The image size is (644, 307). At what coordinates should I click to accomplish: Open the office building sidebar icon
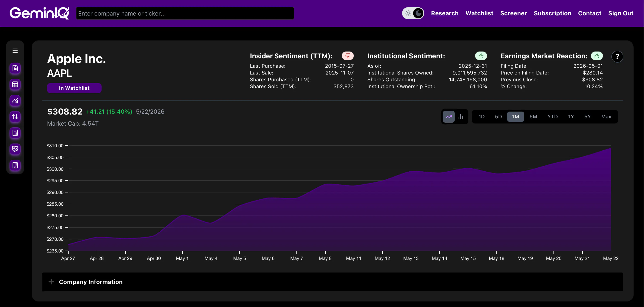(x=15, y=165)
